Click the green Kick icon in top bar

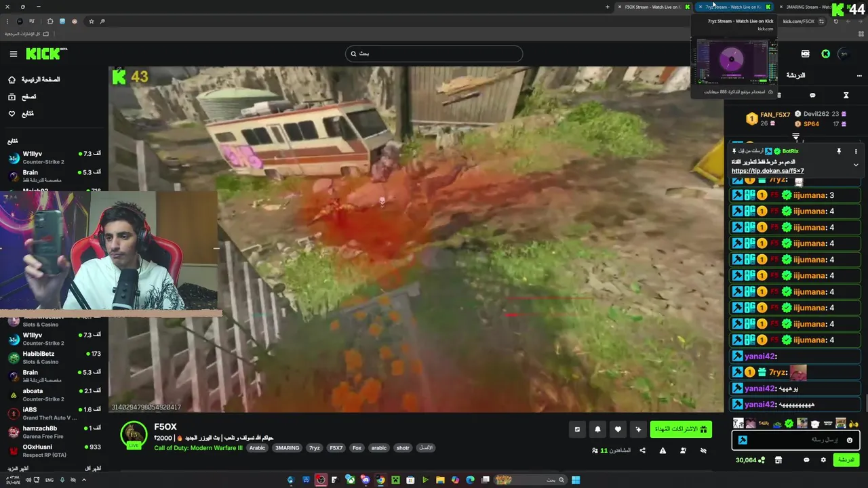825,54
